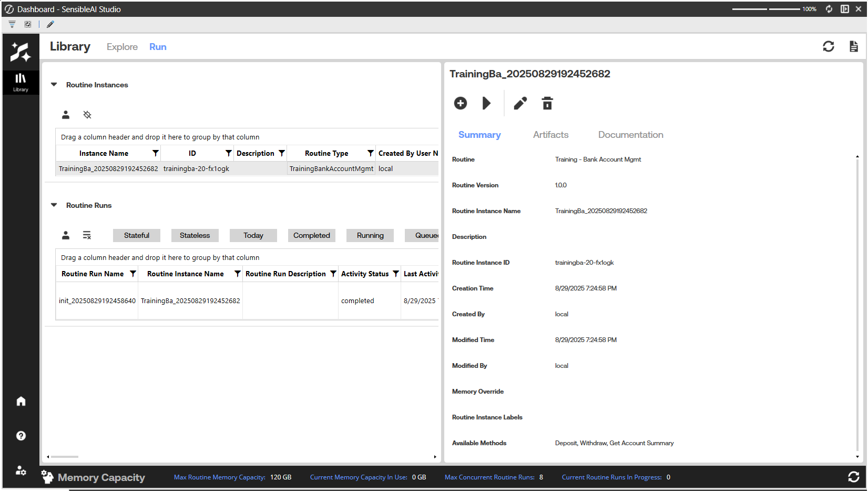868x491 pixels.
Task: Select the TrainingBa_20250829192452682 instance row
Action: pyautogui.click(x=108, y=169)
